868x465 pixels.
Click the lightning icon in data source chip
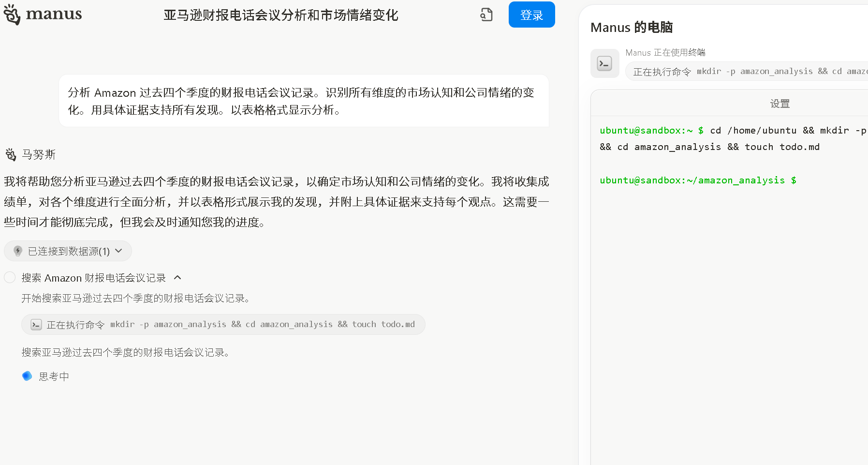[18, 251]
